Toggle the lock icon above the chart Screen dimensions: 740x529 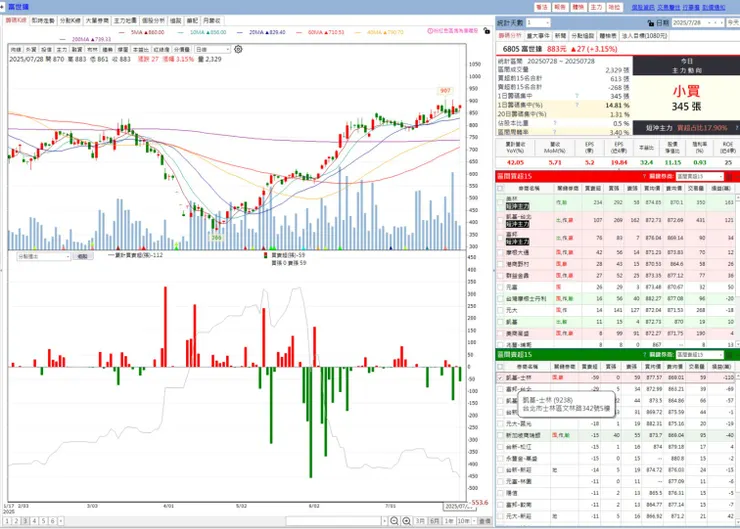(487, 31)
